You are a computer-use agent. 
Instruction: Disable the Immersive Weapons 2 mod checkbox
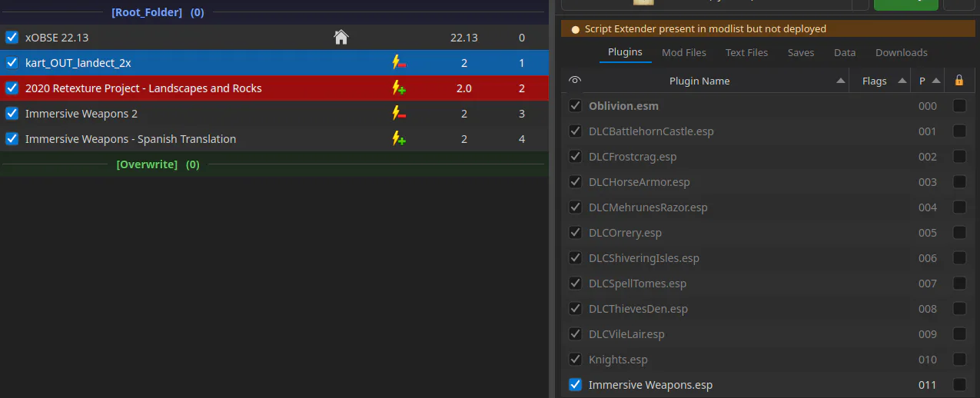pos(12,114)
